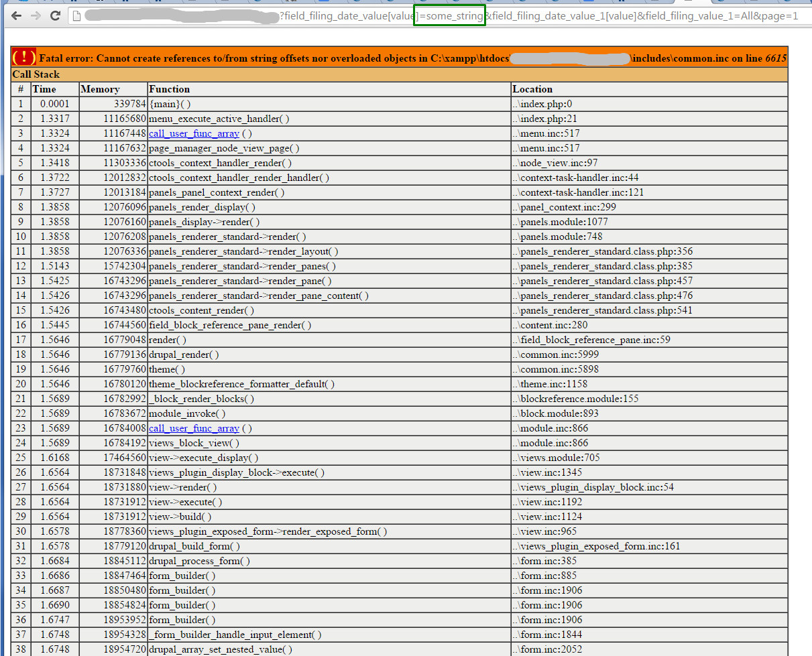Image resolution: width=812 pixels, height=656 pixels.
Task: Open the call_user_func_array link in row 23
Action: click(193, 428)
